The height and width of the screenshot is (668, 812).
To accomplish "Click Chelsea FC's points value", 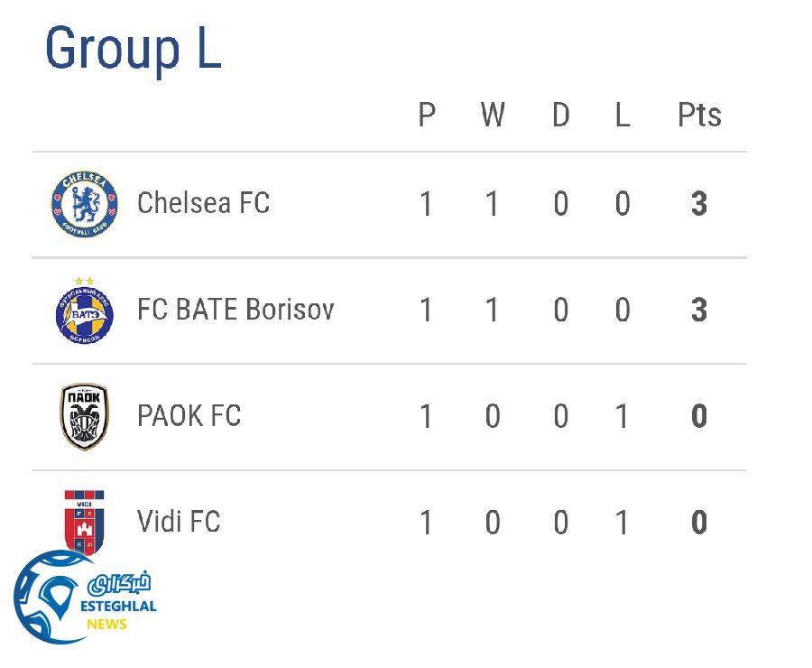I will pyautogui.click(x=698, y=205).
